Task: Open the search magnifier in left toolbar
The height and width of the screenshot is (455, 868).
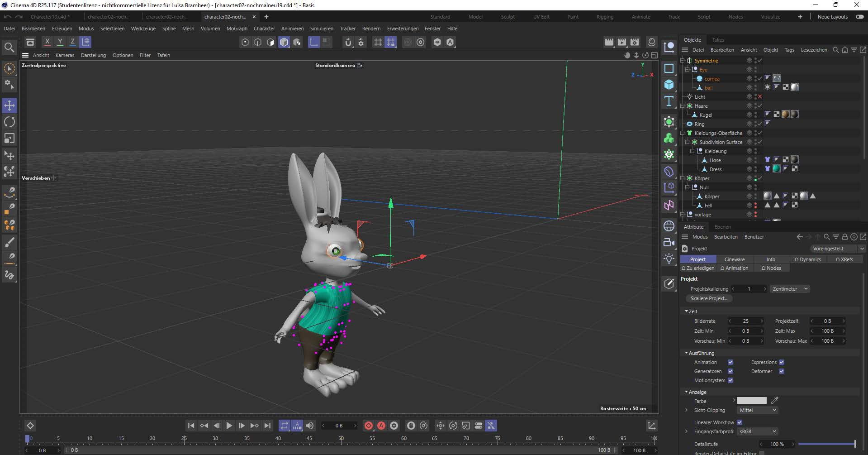Action: pos(9,47)
